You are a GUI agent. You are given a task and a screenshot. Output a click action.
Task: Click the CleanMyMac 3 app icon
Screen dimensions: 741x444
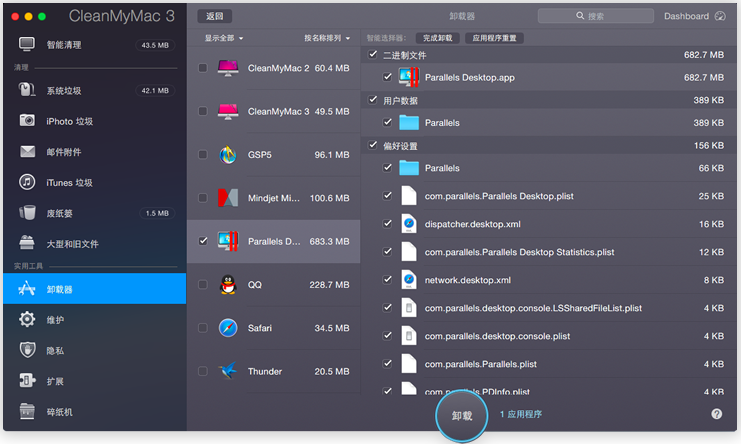[228, 111]
